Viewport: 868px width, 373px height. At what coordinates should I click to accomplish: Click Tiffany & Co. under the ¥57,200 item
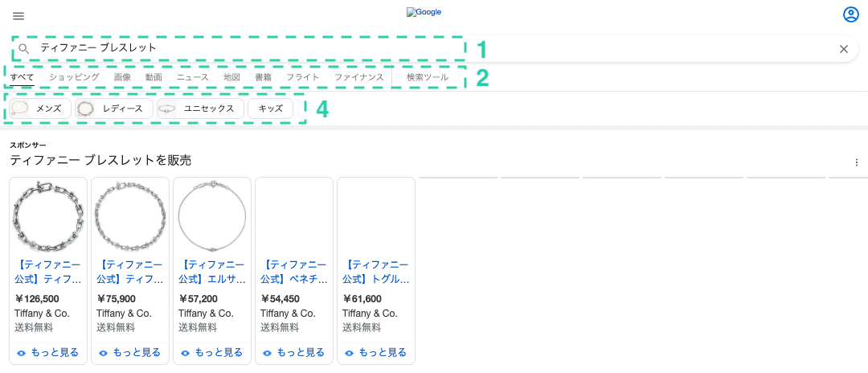pos(206,314)
